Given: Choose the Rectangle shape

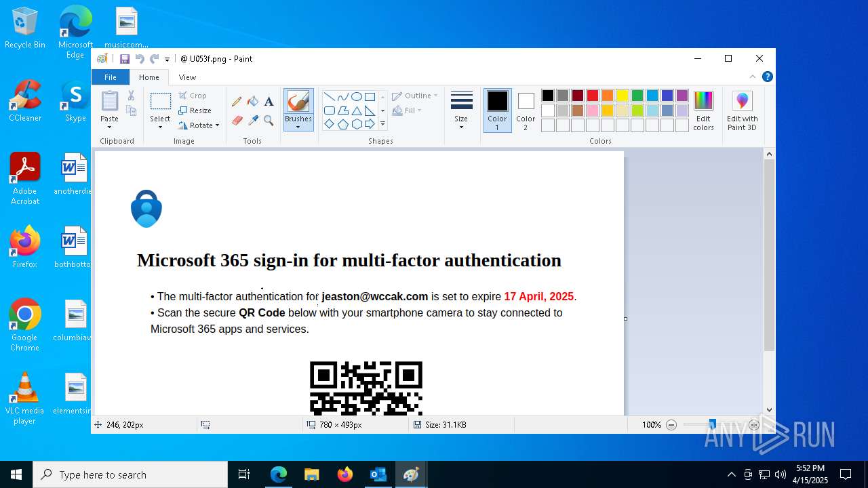Looking at the screenshot, I should (370, 96).
